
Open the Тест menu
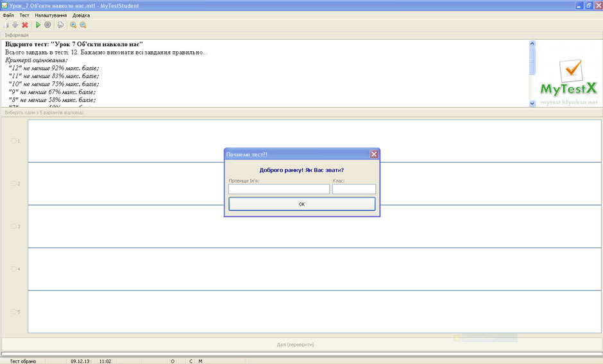[x=24, y=15]
